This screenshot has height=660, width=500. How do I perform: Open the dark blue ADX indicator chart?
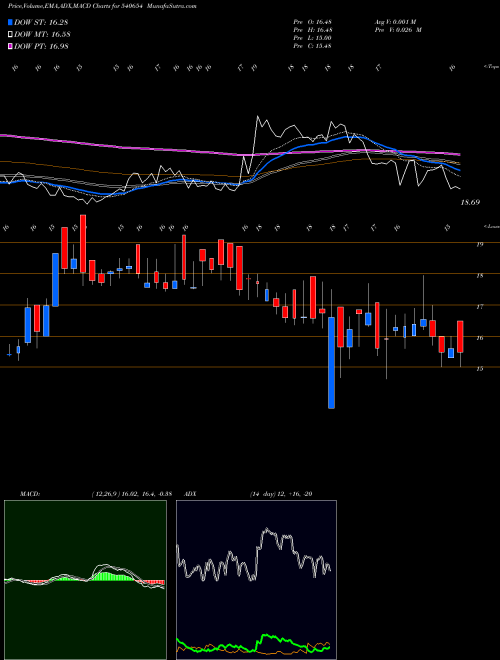click(256, 580)
